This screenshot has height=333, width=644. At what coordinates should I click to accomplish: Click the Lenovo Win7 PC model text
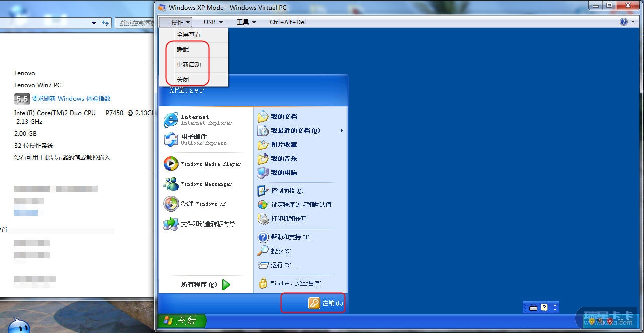38,85
